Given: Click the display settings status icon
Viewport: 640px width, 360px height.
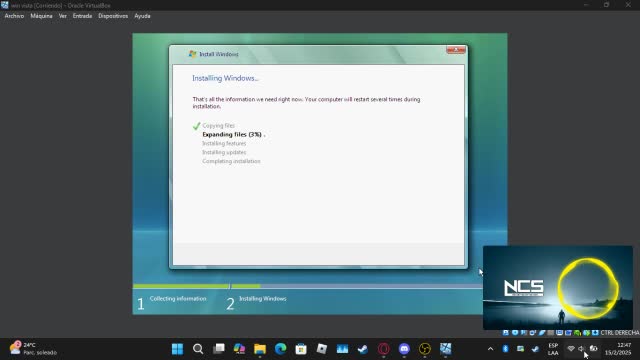Looking at the screenshot, I should point(560,333).
